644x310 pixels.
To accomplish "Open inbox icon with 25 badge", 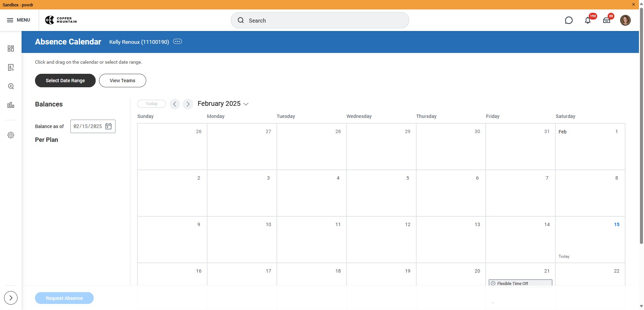I will point(607,20).
